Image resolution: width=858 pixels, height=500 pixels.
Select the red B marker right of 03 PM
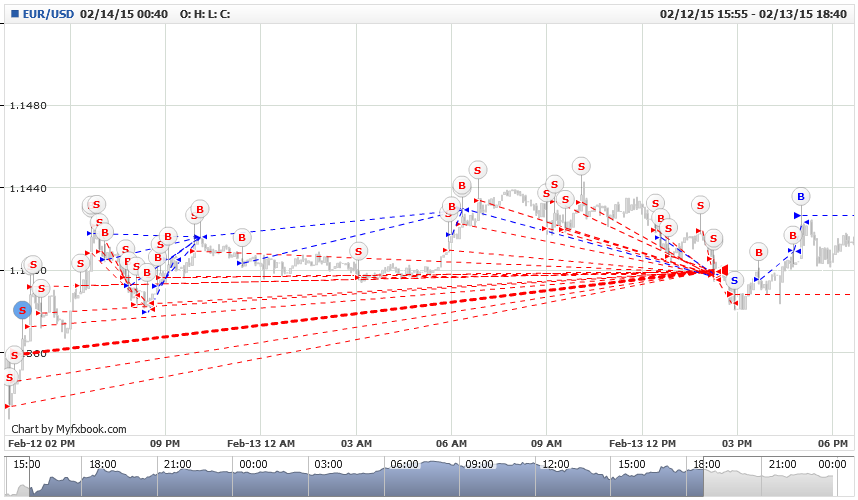click(759, 252)
